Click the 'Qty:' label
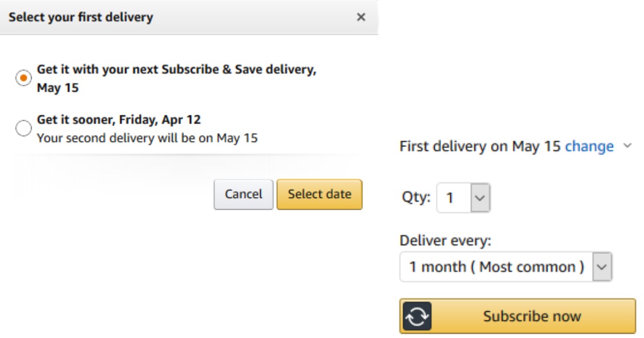 click(x=416, y=198)
